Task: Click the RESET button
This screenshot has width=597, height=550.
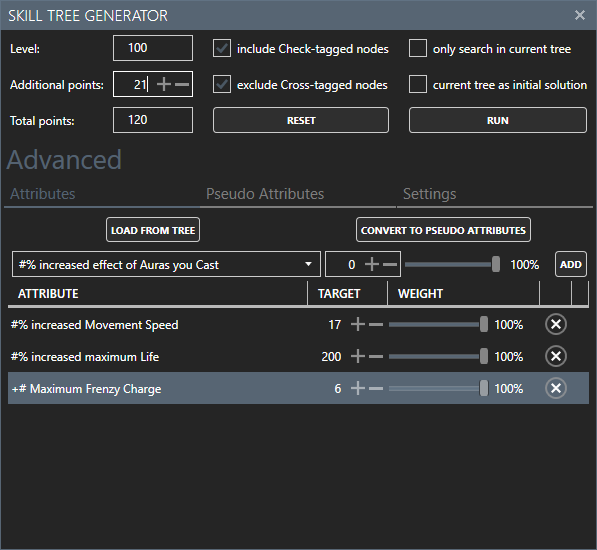Action: [301, 120]
